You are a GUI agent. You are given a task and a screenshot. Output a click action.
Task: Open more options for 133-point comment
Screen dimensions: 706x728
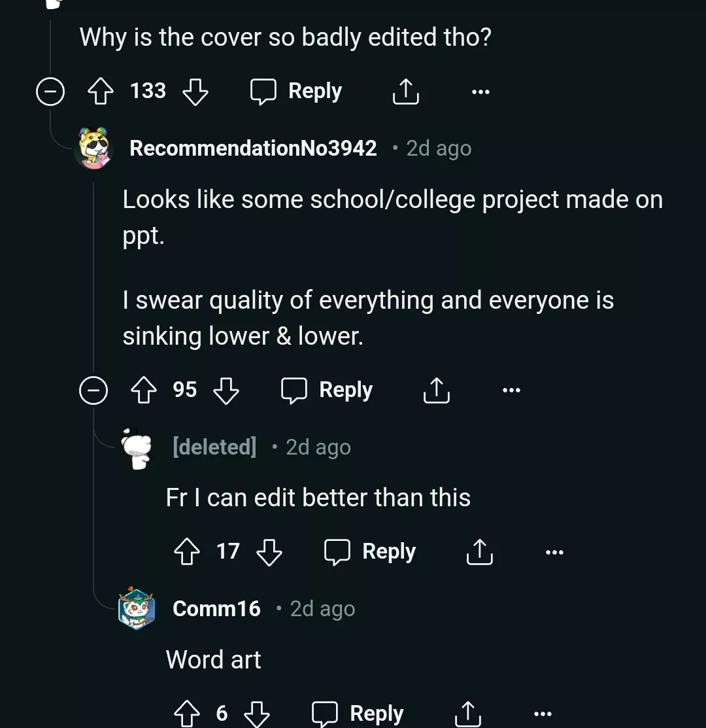click(x=480, y=92)
